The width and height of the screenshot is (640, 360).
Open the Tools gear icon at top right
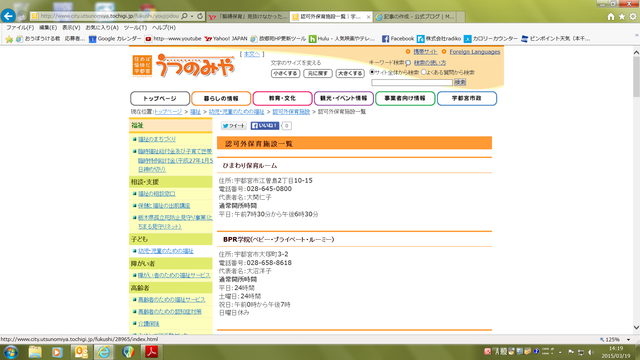(x=633, y=16)
